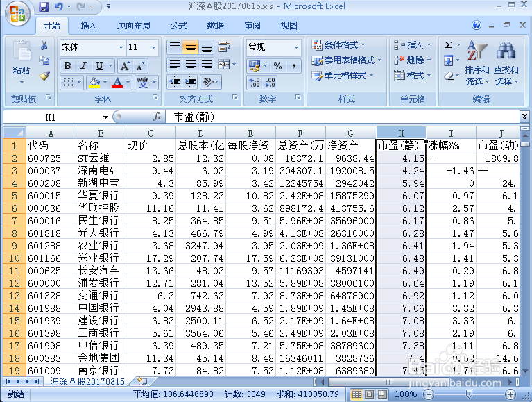This screenshot has height=402, width=532.
Task: Click the Cut scissors icon
Action: click(44, 45)
